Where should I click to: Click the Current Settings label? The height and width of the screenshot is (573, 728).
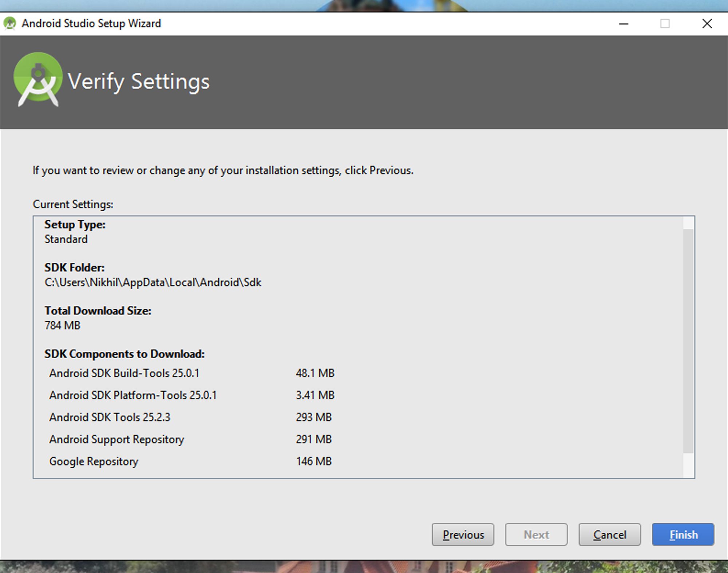pyautogui.click(x=73, y=204)
